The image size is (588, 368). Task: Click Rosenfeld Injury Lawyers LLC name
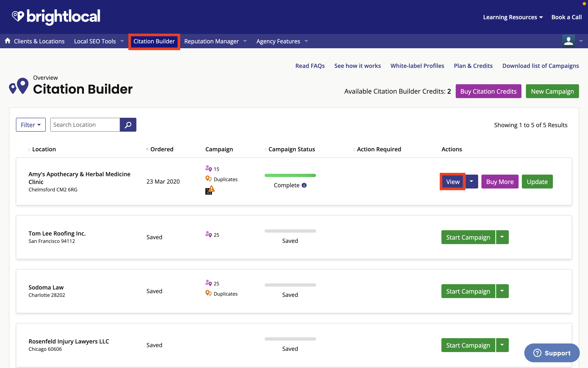[69, 341]
